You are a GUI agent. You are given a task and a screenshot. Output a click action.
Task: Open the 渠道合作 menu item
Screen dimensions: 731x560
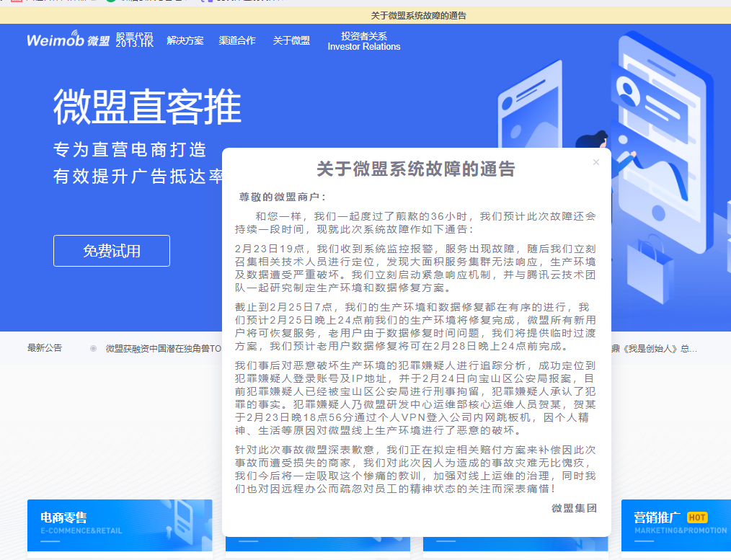[x=237, y=40]
